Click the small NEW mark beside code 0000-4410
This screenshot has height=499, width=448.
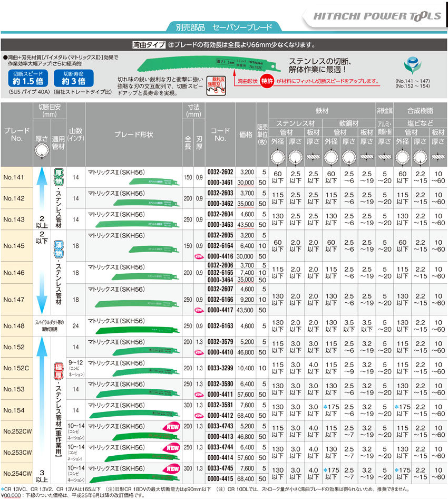coord(199,352)
